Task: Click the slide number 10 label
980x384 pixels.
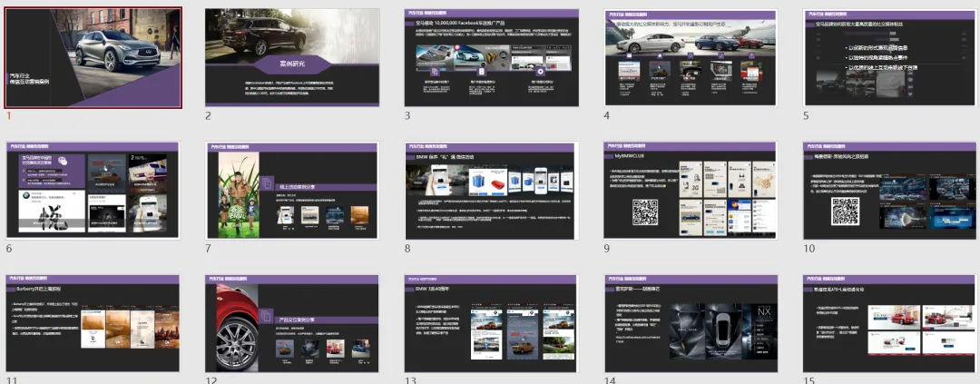Action: click(x=809, y=249)
